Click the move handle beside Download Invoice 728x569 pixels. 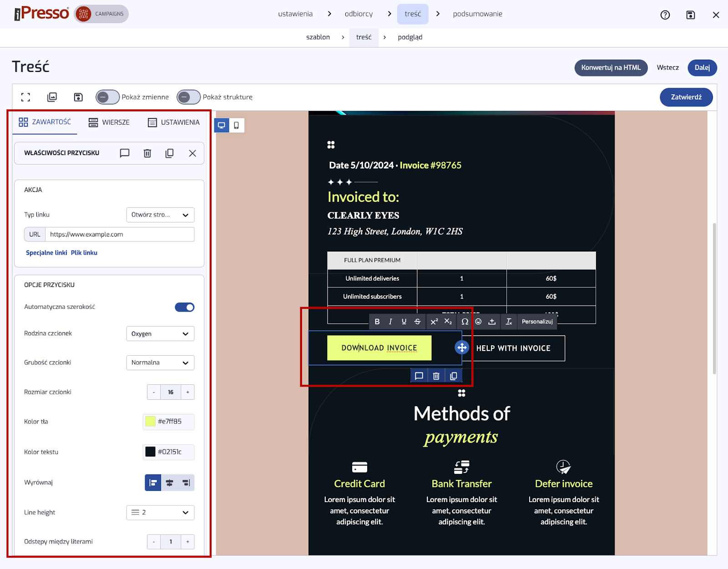click(x=461, y=348)
